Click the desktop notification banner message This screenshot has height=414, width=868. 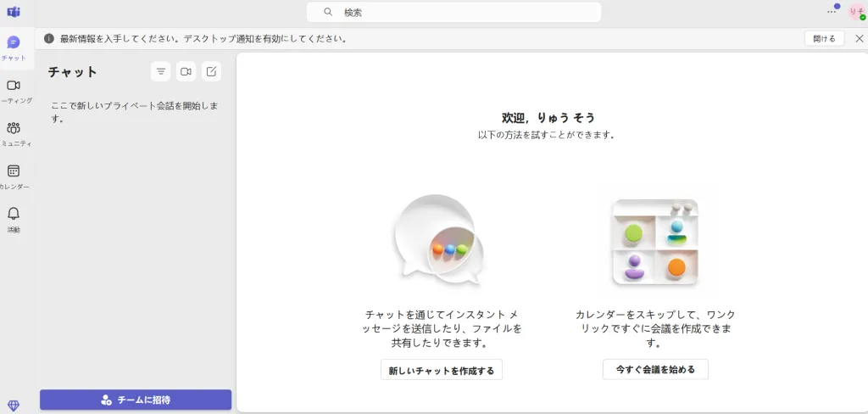coord(203,38)
